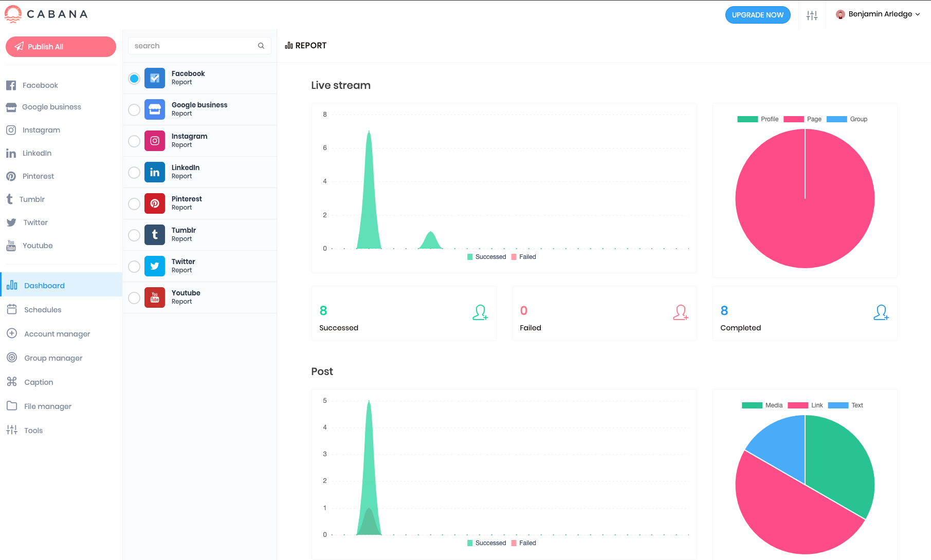Click the Successed user-add icon

click(x=480, y=312)
